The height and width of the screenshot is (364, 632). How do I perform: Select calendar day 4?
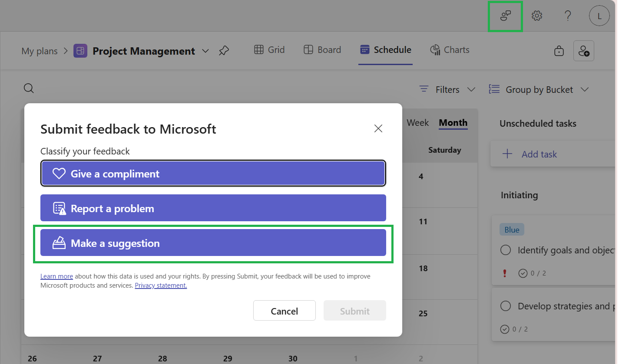tap(421, 177)
